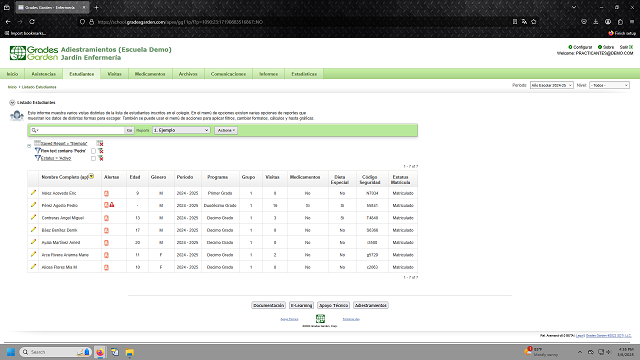Click the Go search button
The height and width of the screenshot is (360, 640).
click(129, 130)
